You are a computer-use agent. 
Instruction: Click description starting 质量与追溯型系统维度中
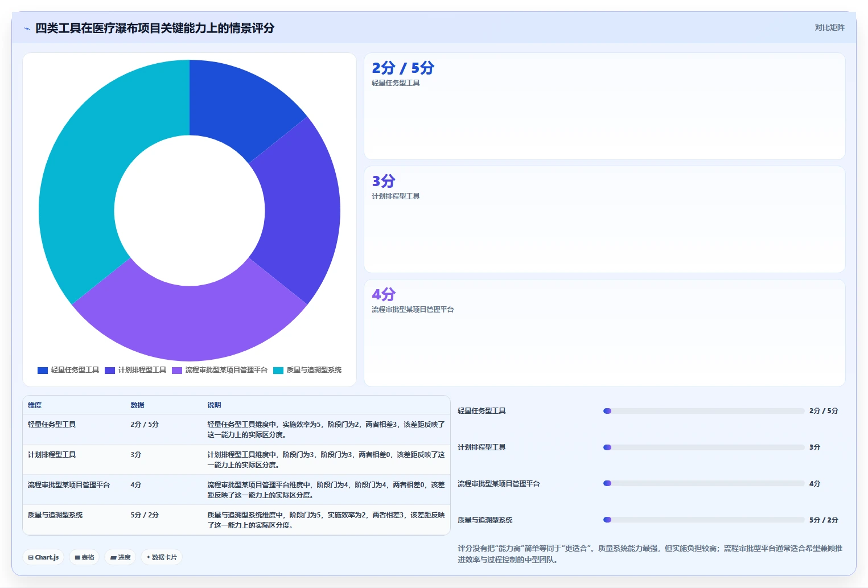326,520
